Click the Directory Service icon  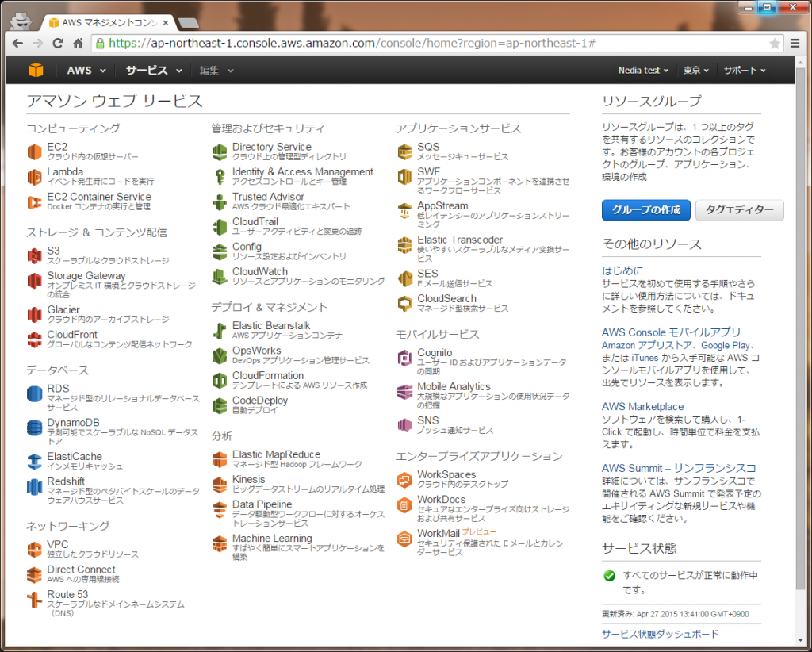(x=220, y=151)
